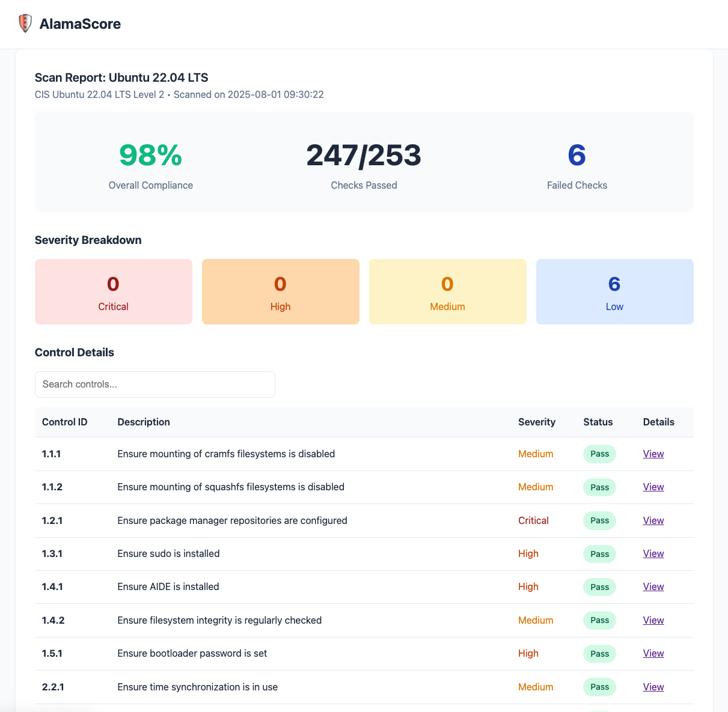728x712 pixels.
Task: Sort by the Control ID column header
Action: pos(65,422)
